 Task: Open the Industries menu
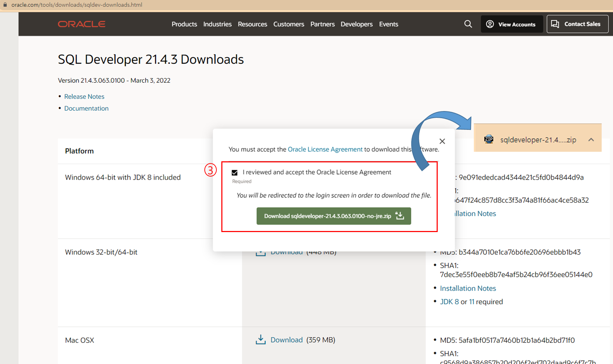217,24
